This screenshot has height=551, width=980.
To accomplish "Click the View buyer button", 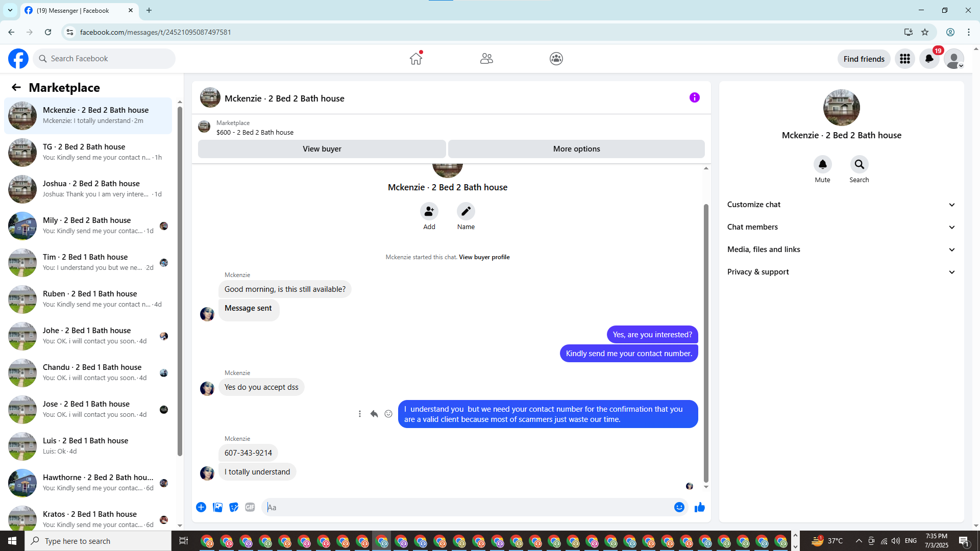I will pyautogui.click(x=322, y=149).
